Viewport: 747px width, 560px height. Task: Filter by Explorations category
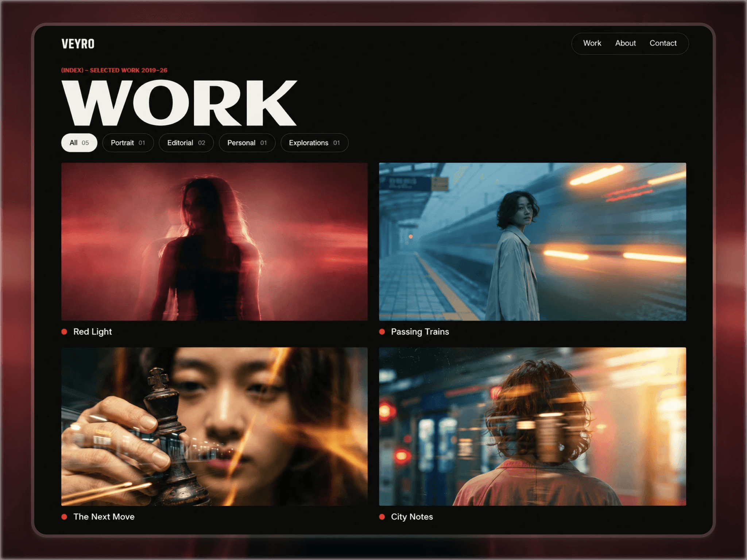[314, 143]
